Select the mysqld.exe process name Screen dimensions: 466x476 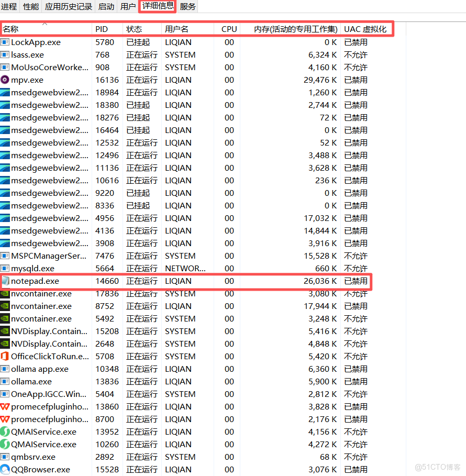[x=33, y=268]
